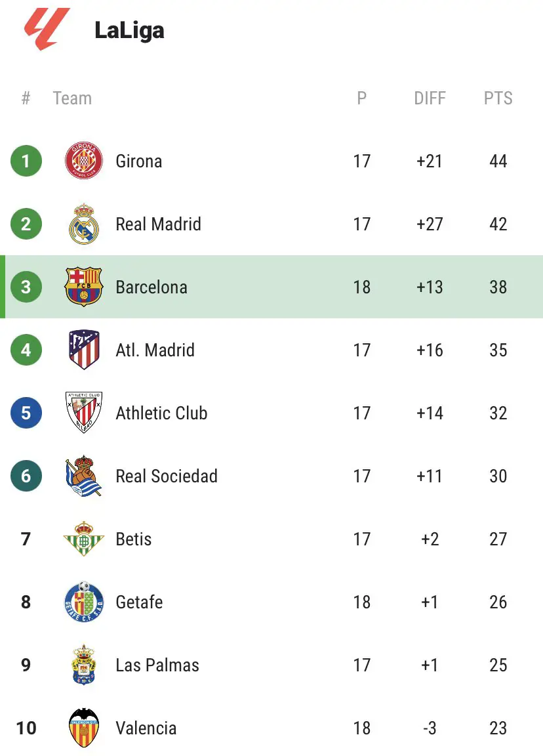Viewport: 543px width, 756px height.
Task: Sort table by DIFF column
Action: (x=430, y=98)
